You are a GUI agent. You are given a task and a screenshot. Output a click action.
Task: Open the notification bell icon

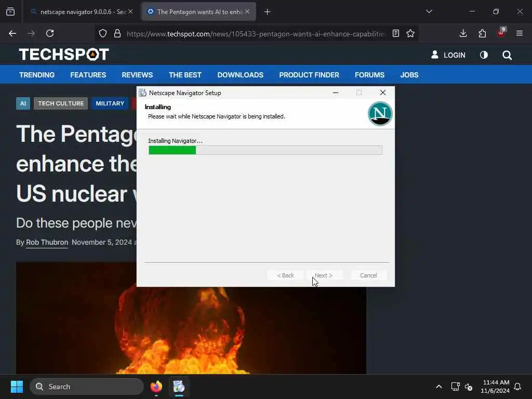518,387
